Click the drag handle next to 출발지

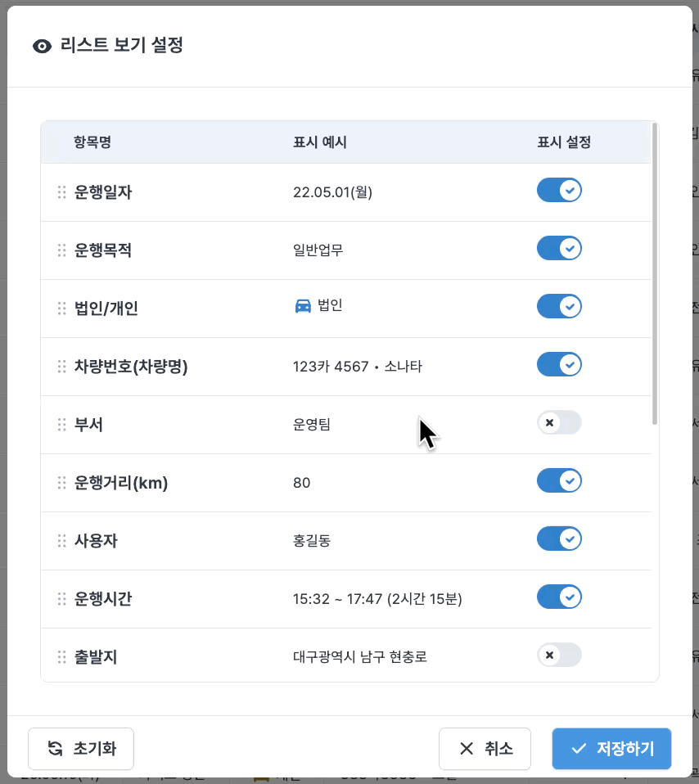point(61,657)
